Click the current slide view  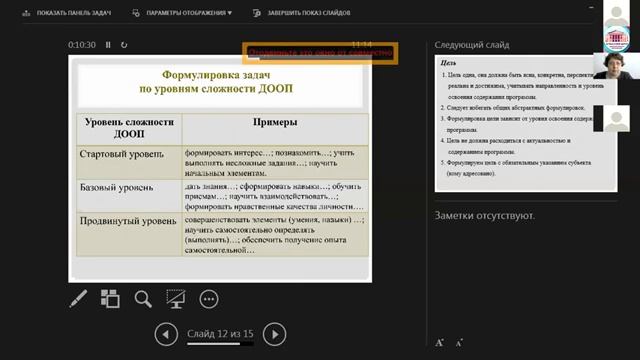[x=220, y=169]
